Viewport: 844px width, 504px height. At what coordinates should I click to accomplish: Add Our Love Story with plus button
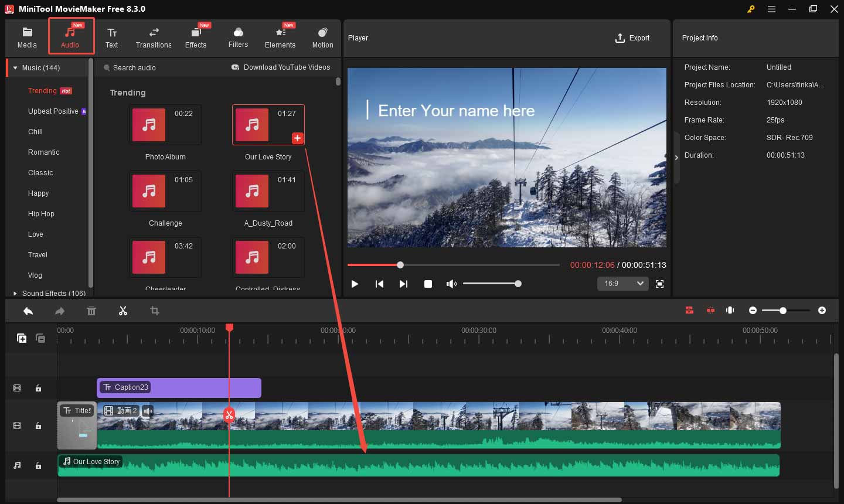point(298,138)
